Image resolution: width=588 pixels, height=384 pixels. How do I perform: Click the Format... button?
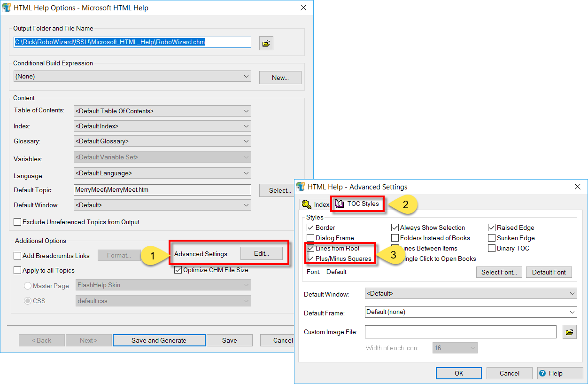tap(118, 255)
